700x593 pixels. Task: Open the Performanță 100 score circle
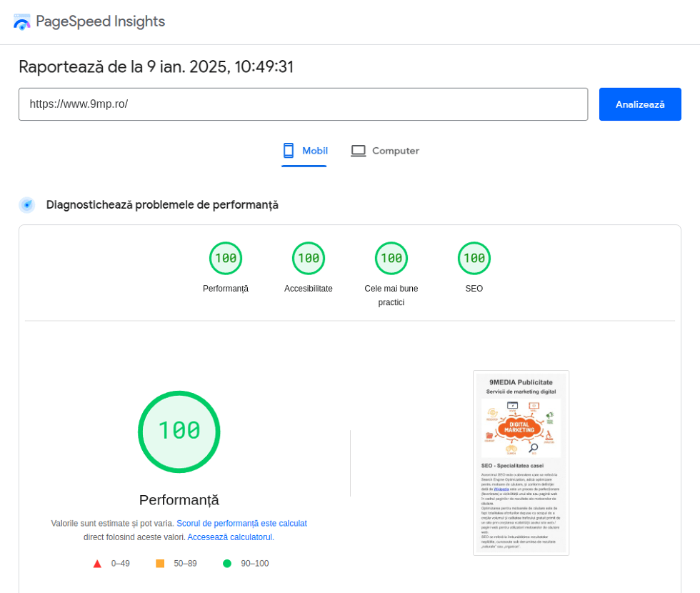(x=226, y=258)
